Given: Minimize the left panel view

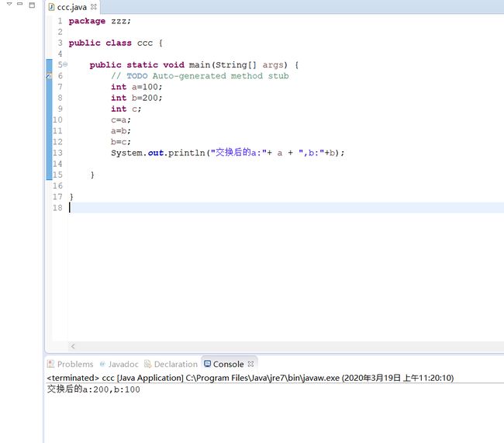Looking at the screenshot, I should (20, 4).
